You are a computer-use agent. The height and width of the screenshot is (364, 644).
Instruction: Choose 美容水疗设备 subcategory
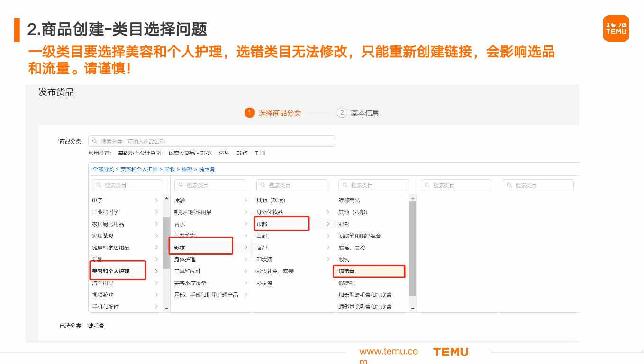tap(190, 283)
